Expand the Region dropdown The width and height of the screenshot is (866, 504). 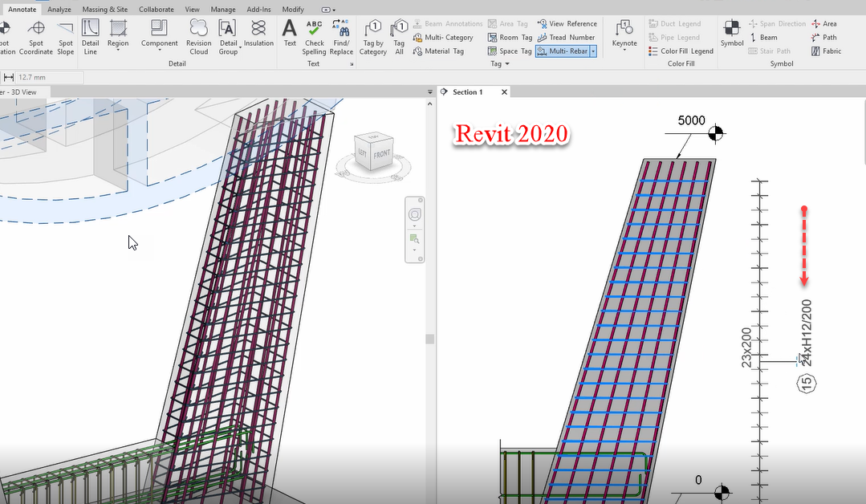(118, 50)
